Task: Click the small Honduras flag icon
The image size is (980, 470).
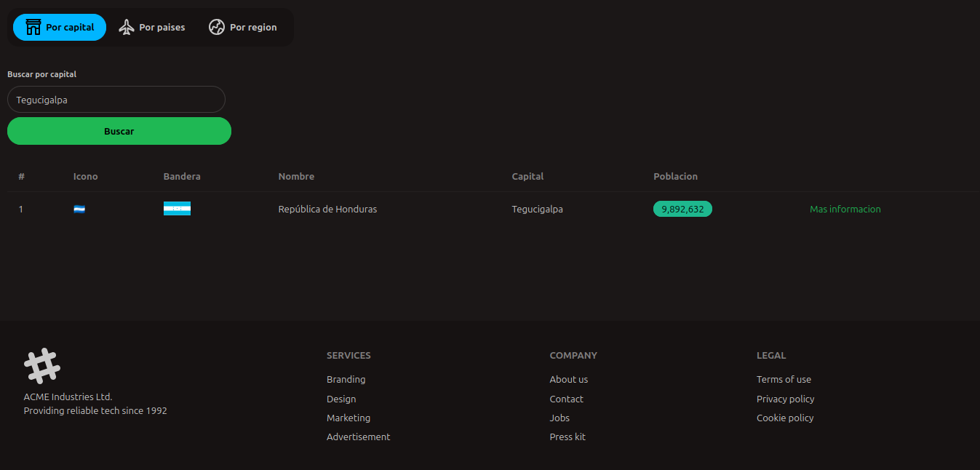Action: point(79,210)
